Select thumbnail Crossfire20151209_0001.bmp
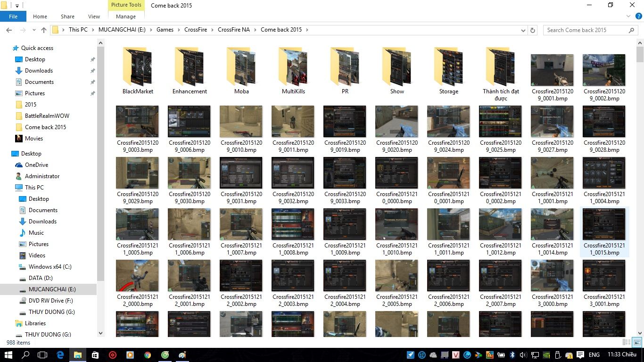This screenshot has height=362, width=644. (x=552, y=78)
